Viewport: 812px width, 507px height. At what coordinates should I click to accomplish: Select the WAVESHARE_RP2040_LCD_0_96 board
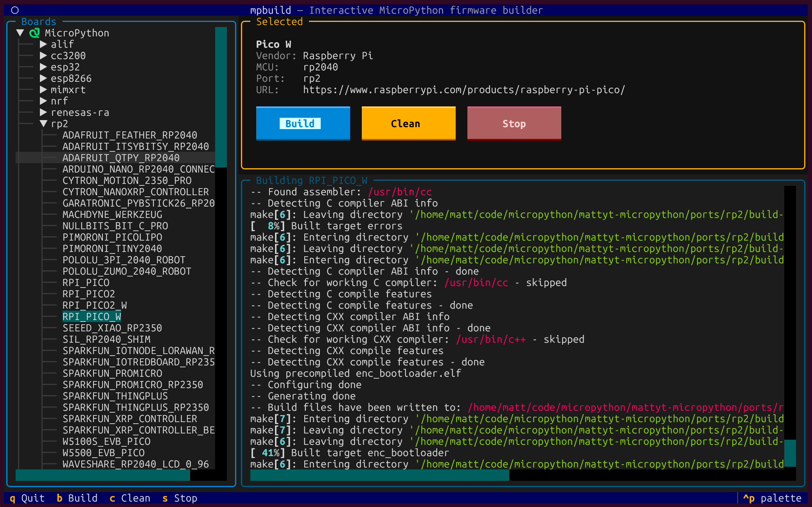click(x=136, y=464)
